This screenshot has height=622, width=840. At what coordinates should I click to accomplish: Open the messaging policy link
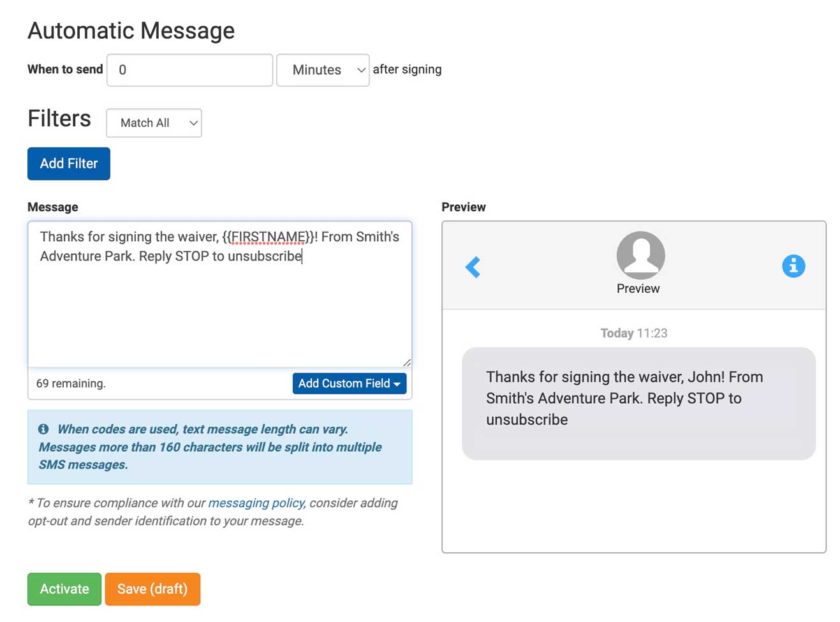pyautogui.click(x=256, y=503)
